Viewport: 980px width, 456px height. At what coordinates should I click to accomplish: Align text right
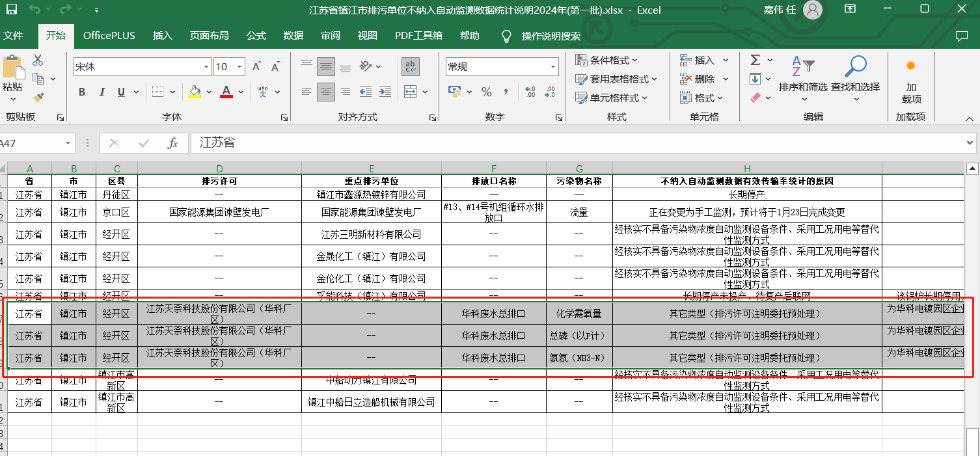[346, 92]
